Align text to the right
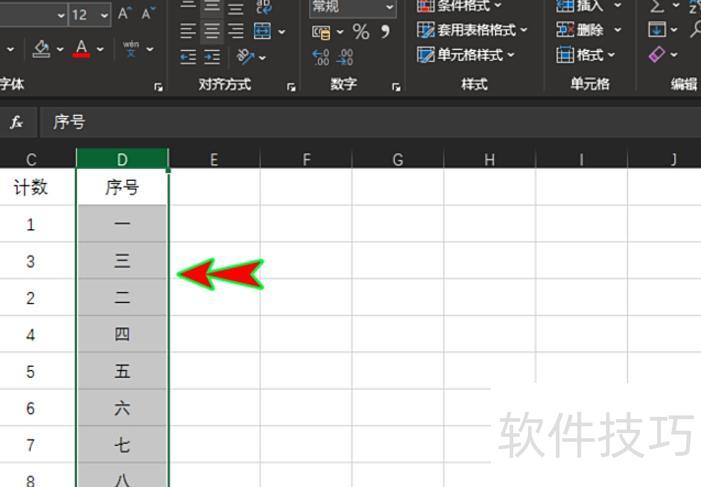This screenshot has width=701, height=487. pos(236,31)
